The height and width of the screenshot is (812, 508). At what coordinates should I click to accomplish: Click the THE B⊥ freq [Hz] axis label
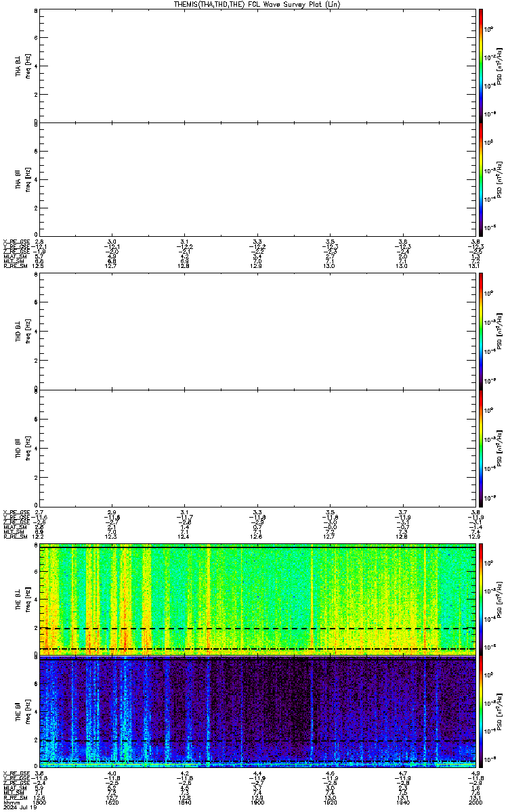click(22, 598)
